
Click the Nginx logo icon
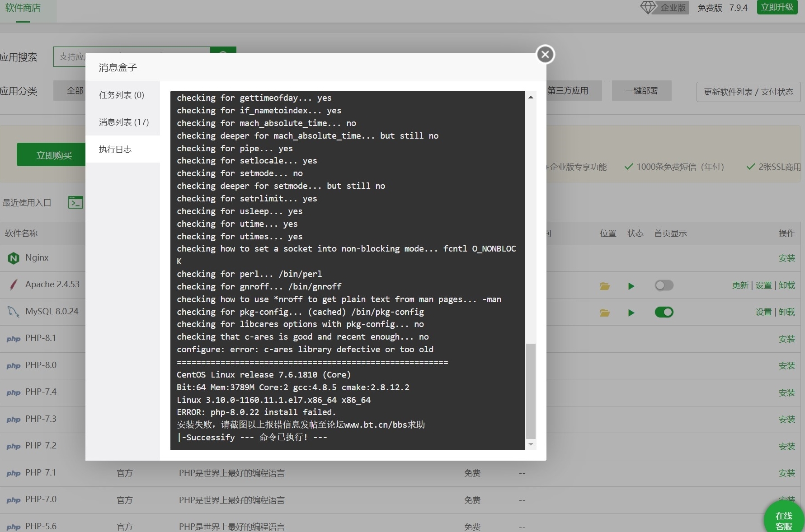point(14,258)
